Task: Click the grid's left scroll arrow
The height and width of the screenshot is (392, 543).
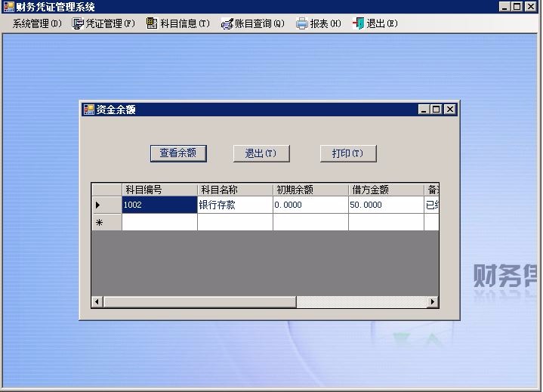Action: coord(97,301)
